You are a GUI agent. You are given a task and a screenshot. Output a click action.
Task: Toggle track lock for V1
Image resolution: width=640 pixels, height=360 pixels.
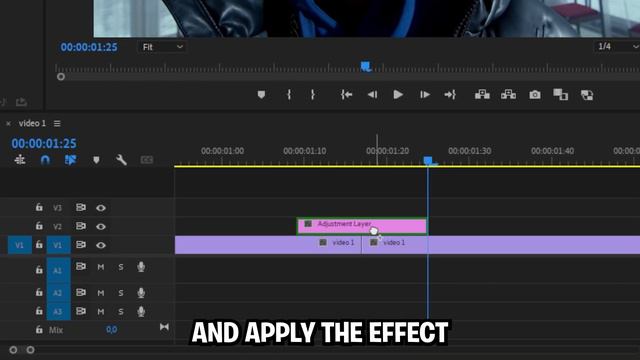tap(39, 244)
